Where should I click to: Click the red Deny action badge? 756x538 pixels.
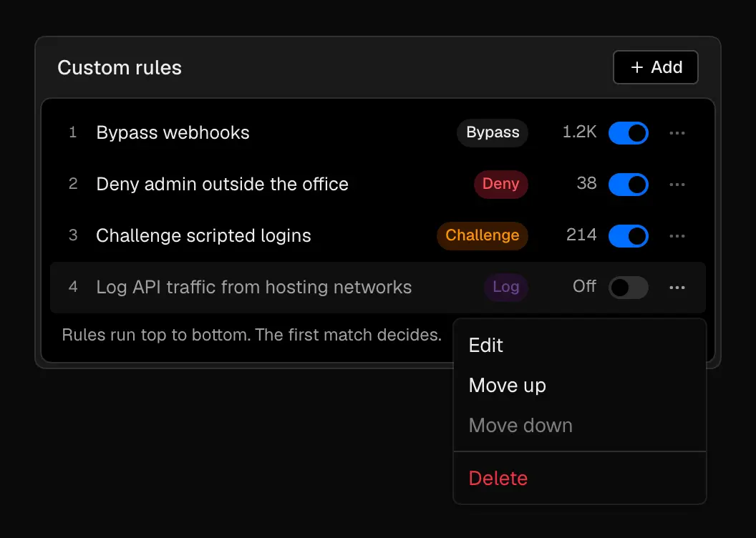500,185
